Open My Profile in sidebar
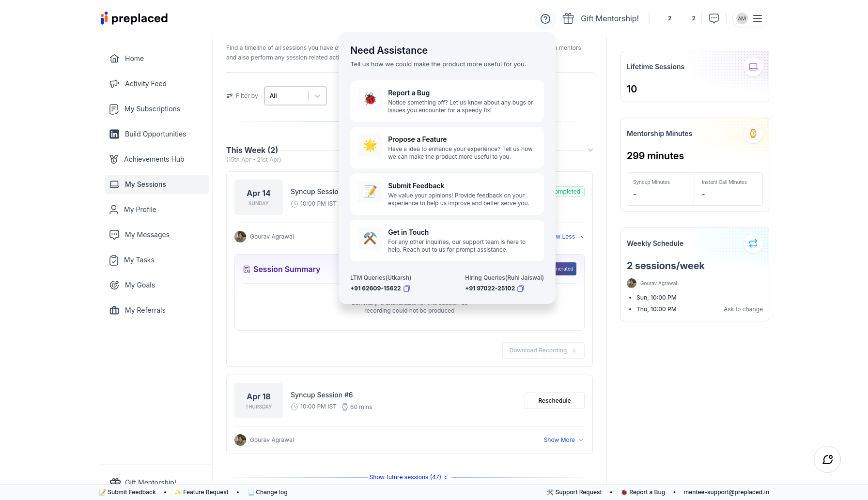The image size is (868, 500). (x=156, y=210)
